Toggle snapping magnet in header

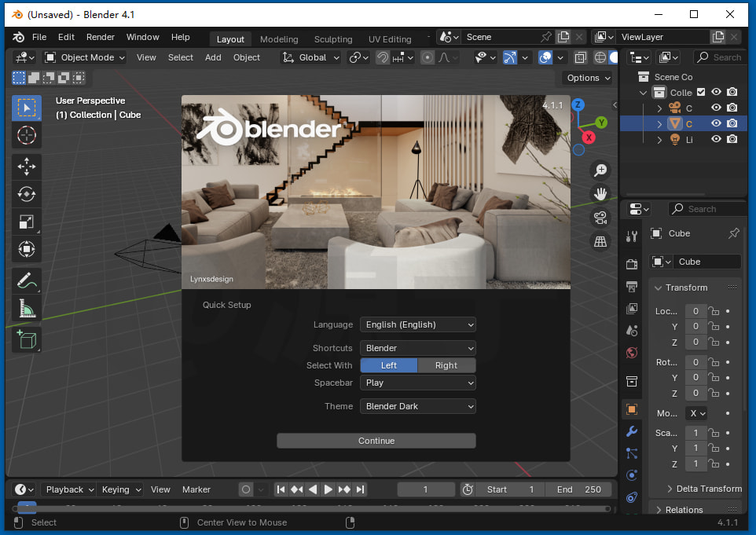tap(383, 57)
